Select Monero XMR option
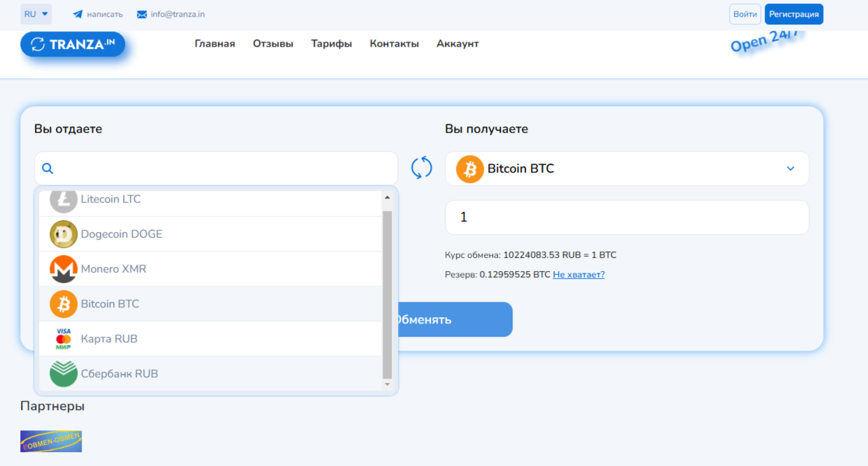This screenshot has width=868, height=466. click(212, 269)
